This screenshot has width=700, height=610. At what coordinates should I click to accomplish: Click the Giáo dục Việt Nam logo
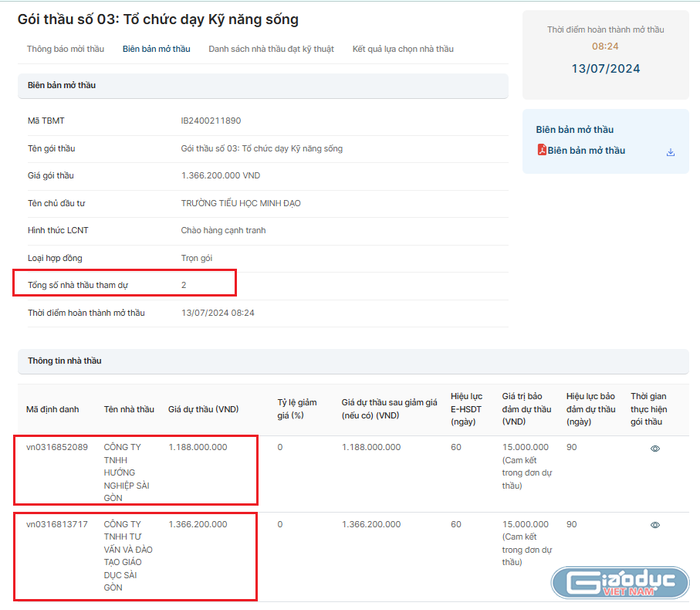pyautogui.click(x=621, y=584)
